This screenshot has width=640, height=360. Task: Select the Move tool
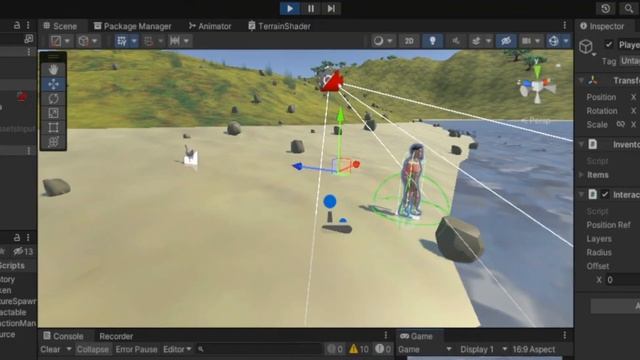pyautogui.click(x=53, y=84)
